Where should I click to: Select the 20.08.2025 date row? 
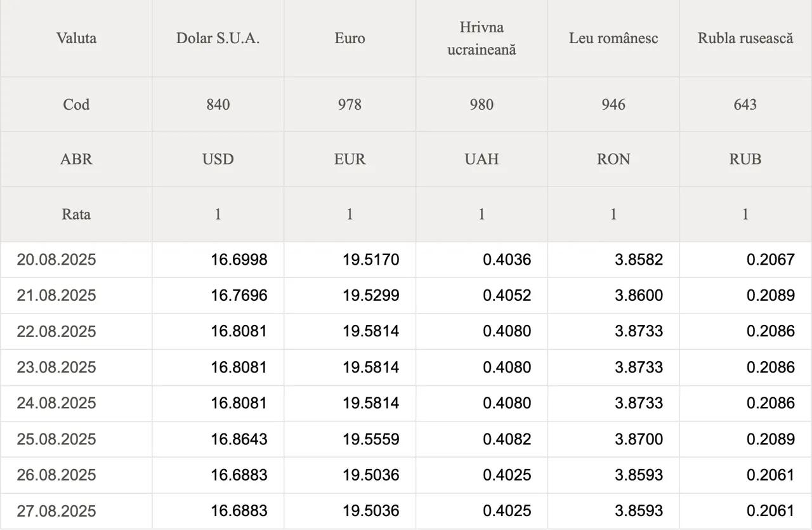406,260
